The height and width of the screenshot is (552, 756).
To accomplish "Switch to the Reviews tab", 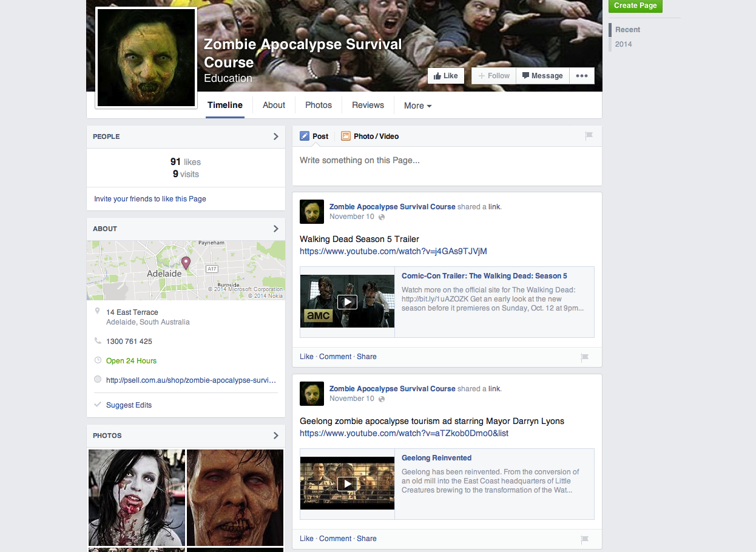I will click(368, 105).
